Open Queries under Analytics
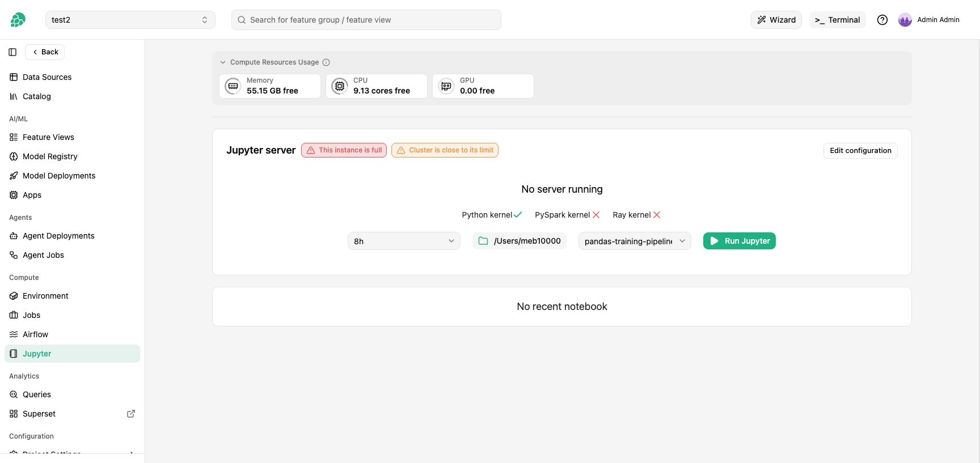Viewport: 980px width, 463px height. (72, 394)
